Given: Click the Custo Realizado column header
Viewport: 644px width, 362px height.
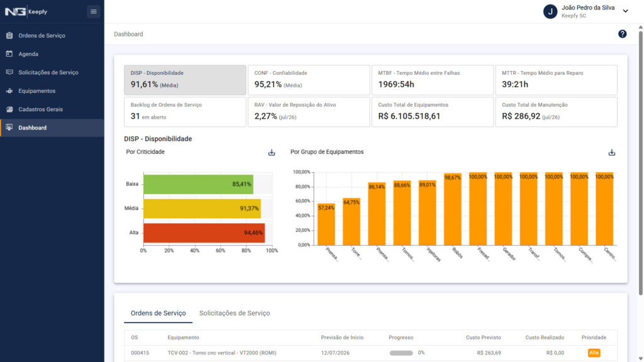Looking at the screenshot, I should pyautogui.click(x=545, y=337).
